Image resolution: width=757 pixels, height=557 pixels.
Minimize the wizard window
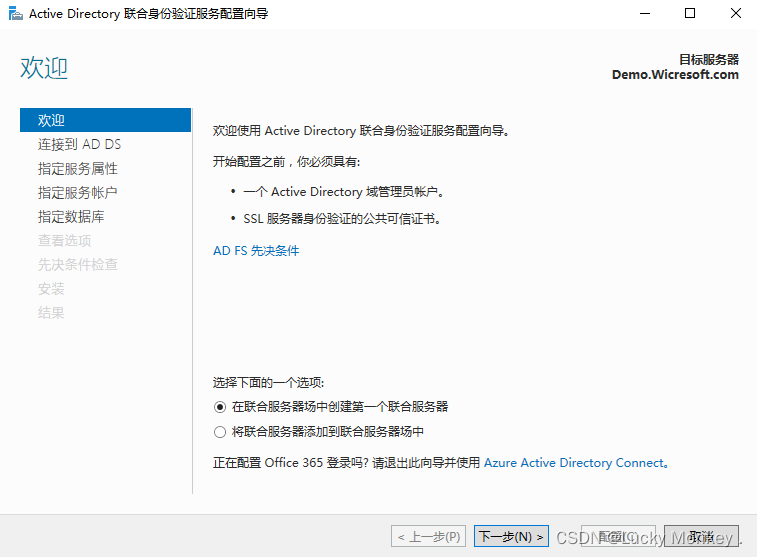(x=645, y=14)
